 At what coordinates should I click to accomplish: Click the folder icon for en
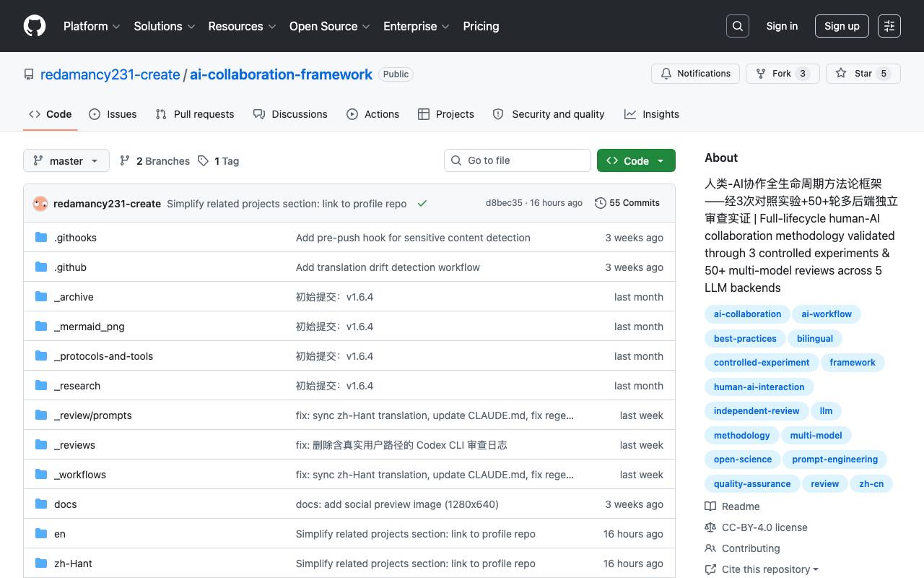coord(41,534)
